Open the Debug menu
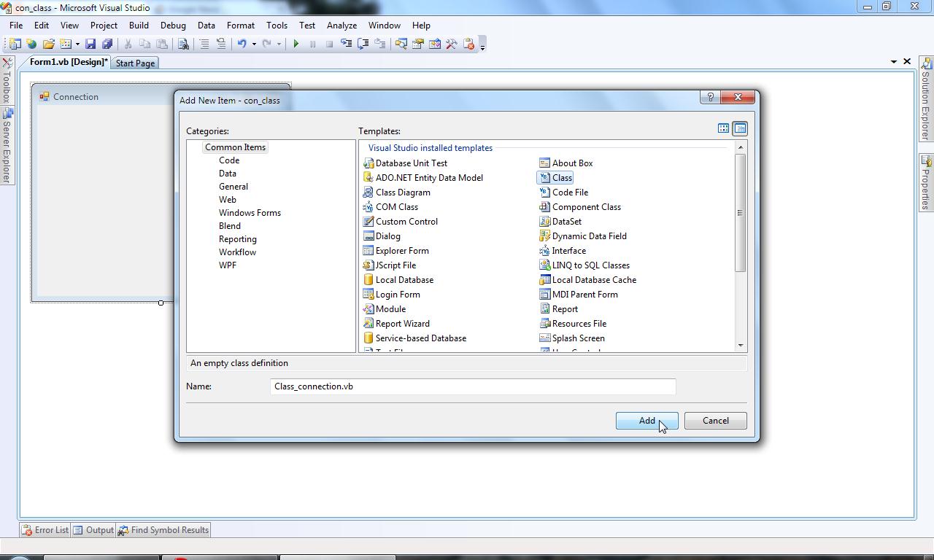Viewport: 934px width, 560px height. pyautogui.click(x=173, y=25)
